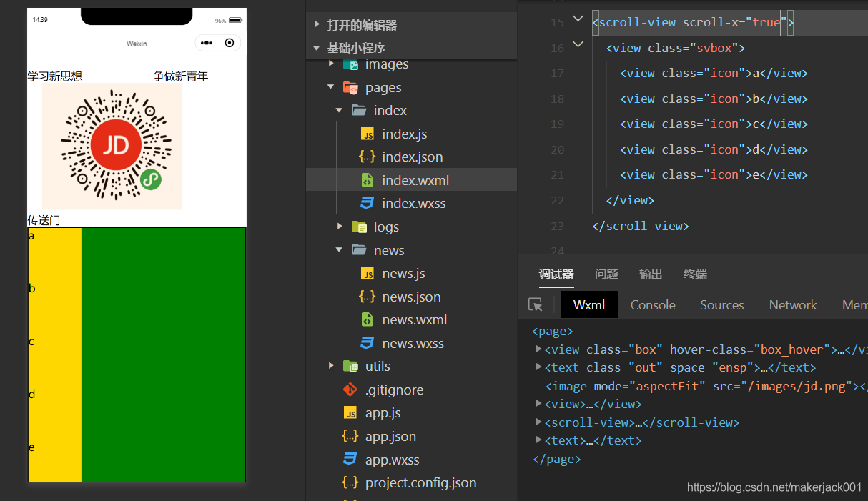Click the 学习新思想 text in simulator
Screen dimensions: 868x501
point(54,76)
